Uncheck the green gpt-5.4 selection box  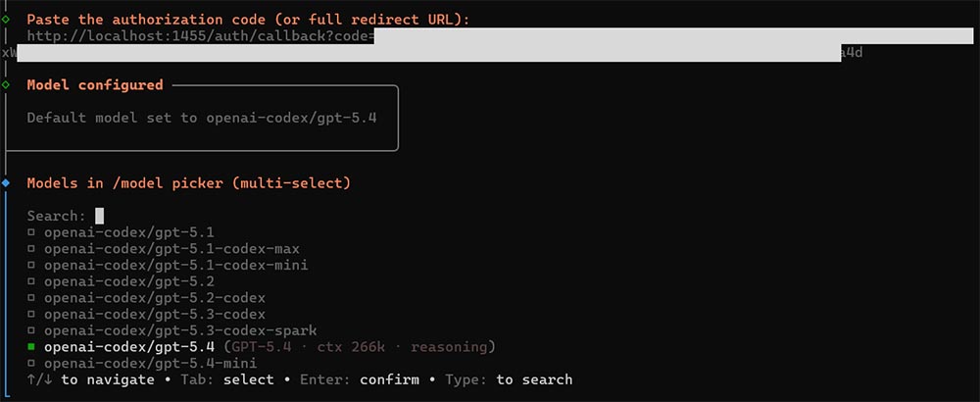tap(32, 347)
